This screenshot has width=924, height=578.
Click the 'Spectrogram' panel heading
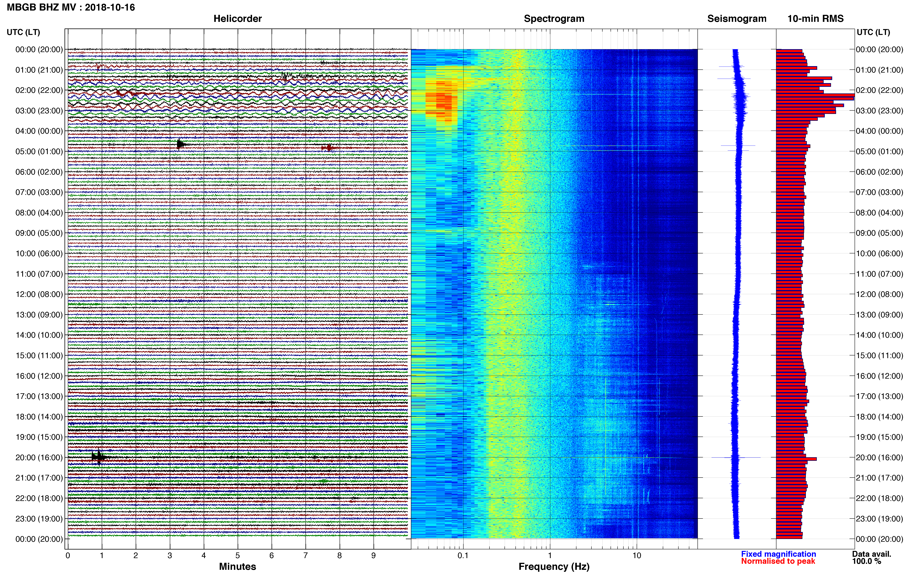(x=554, y=19)
